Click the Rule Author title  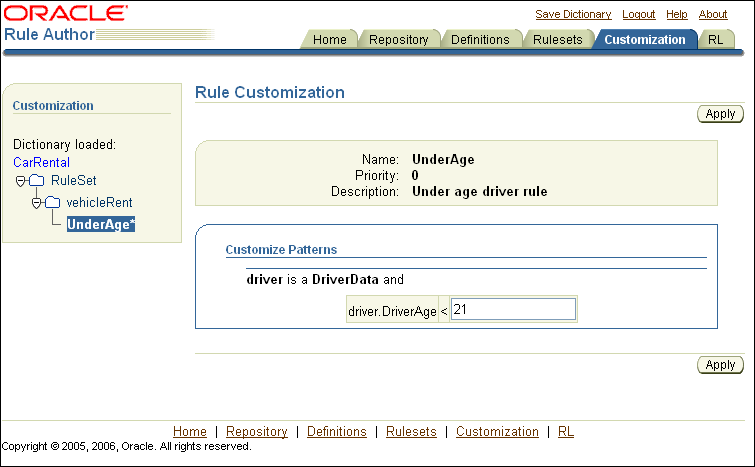coord(49,34)
